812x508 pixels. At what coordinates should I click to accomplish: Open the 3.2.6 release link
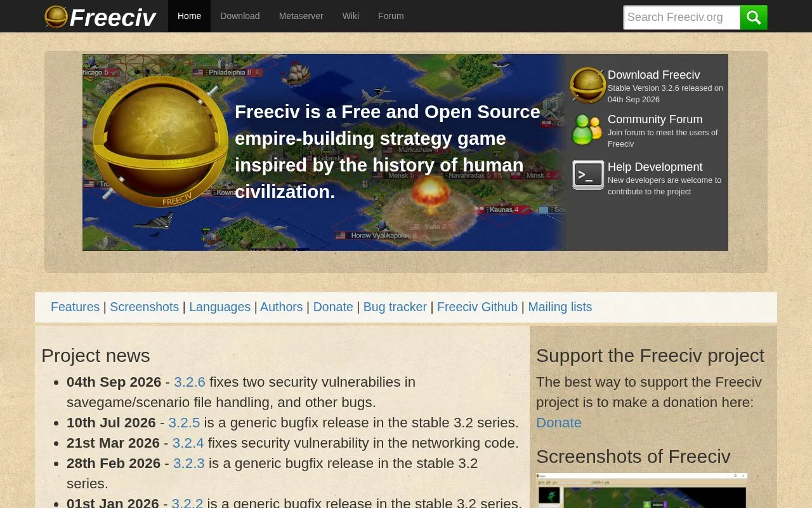(190, 382)
